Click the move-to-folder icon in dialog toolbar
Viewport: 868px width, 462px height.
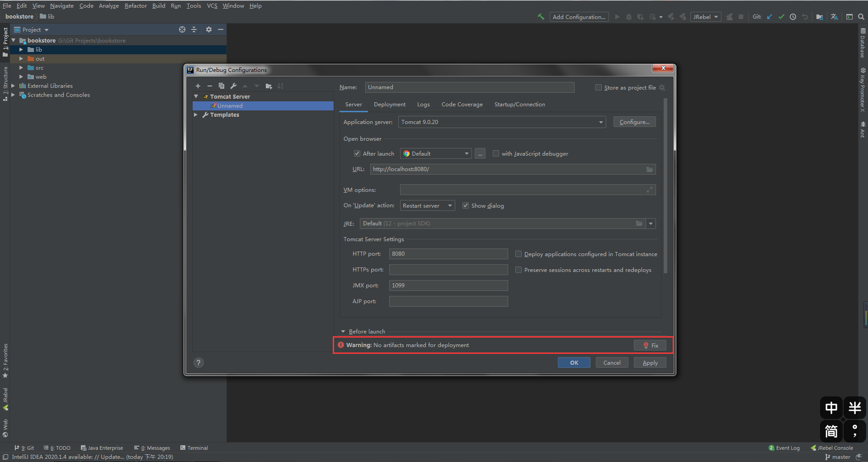click(x=269, y=86)
